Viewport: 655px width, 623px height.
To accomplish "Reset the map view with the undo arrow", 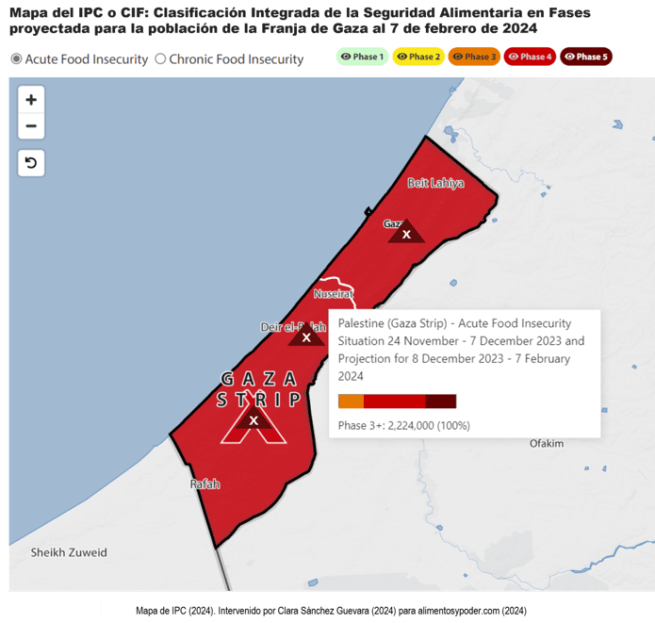I will tap(31, 163).
